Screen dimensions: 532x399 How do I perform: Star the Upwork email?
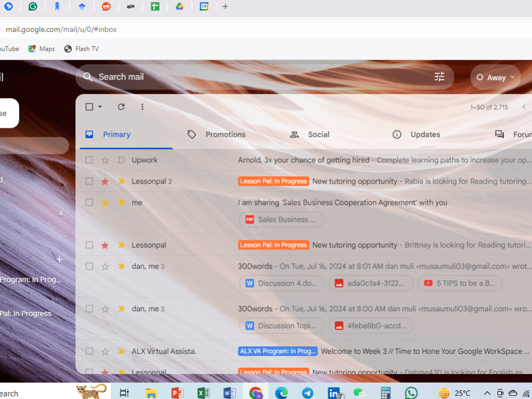tap(105, 160)
